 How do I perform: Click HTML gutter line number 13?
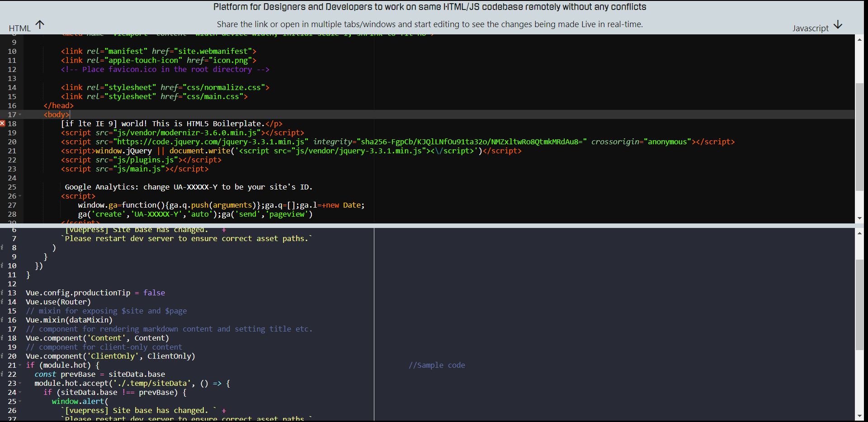(12, 78)
